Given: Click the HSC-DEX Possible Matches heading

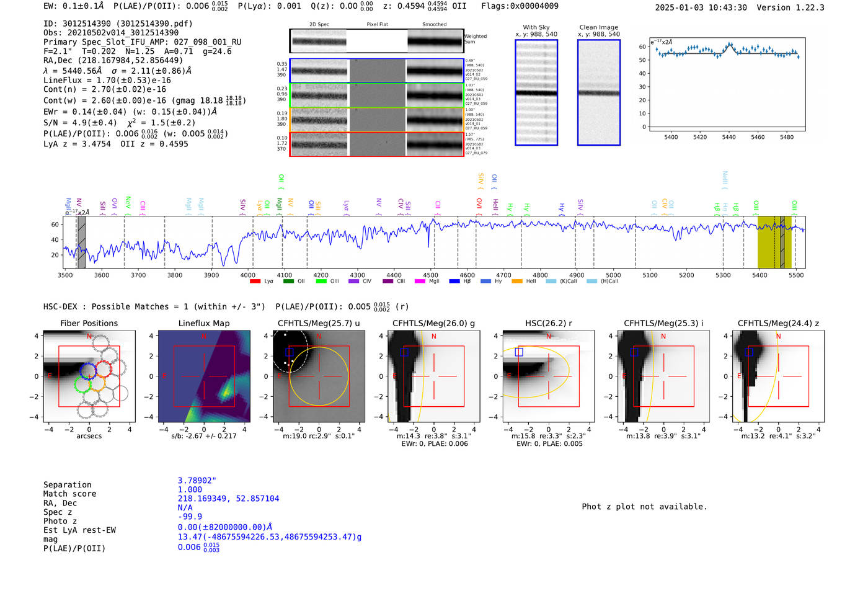Looking at the screenshot, I should click(x=154, y=306).
